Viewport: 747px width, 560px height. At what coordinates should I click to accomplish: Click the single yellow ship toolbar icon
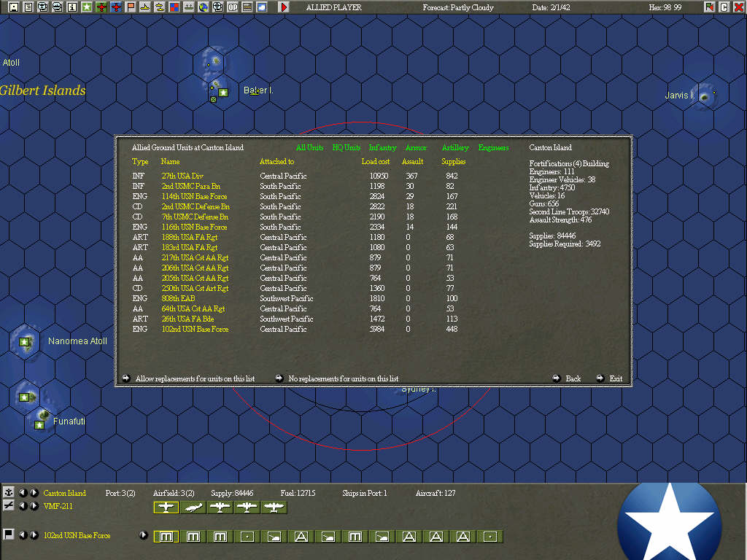pyautogui.click(x=145, y=7)
